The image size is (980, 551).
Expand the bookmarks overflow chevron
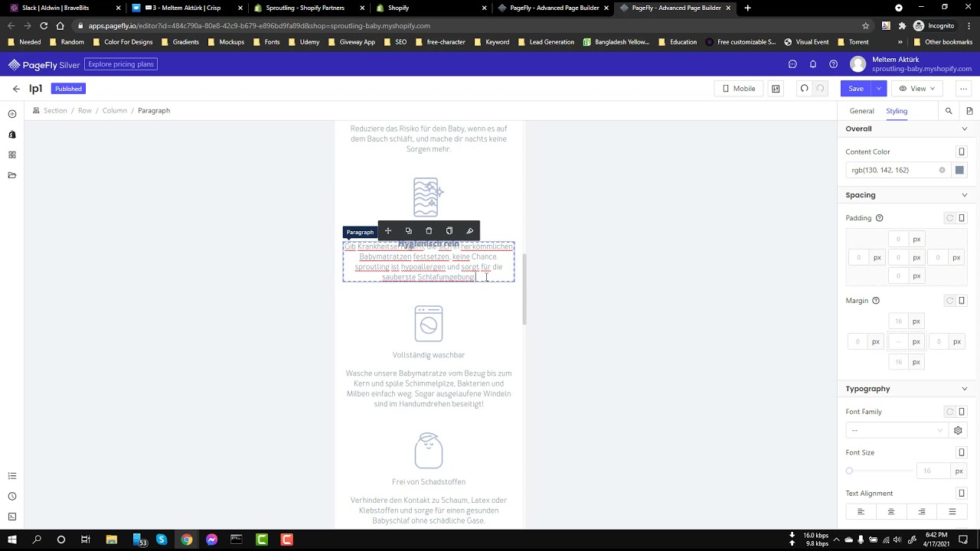pyautogui.click(x=900, y=42)
